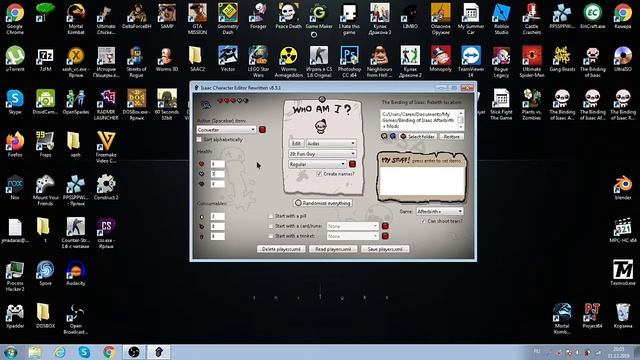
Task: Enable Start with a trinket checkbox
Action: click(270, 236)
